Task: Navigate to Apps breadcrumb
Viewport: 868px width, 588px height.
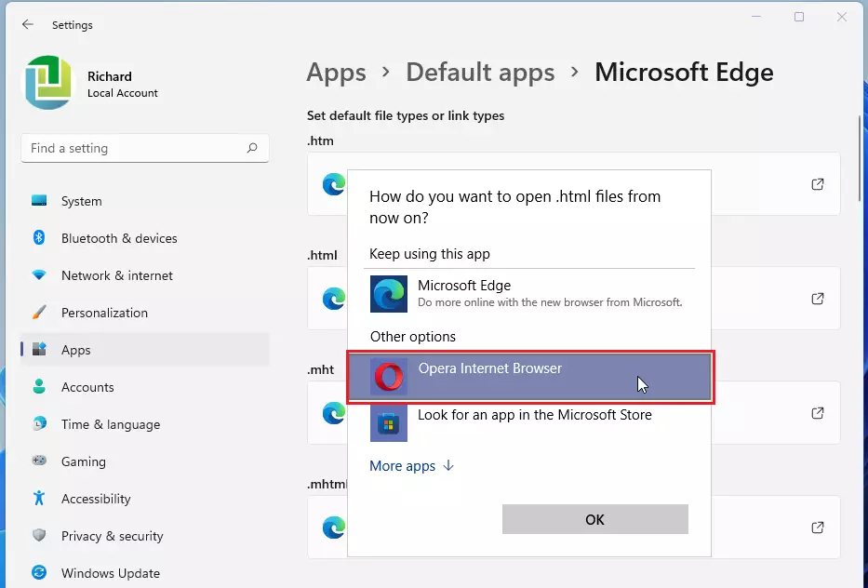Action: pos(337,72)
